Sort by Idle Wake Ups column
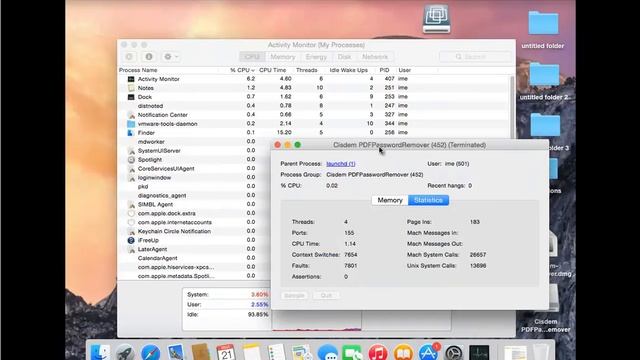Screen dimensions: 640x360 (x=349, y=70)
